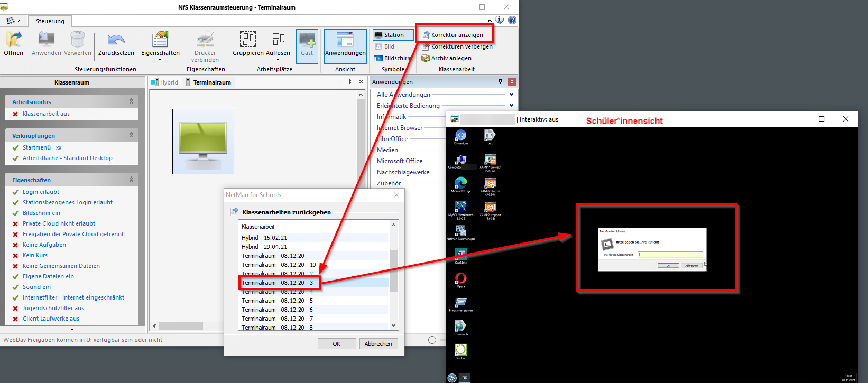Click the dialog list scrollbar thumb
868x383 pixels.
pos(393,270)
